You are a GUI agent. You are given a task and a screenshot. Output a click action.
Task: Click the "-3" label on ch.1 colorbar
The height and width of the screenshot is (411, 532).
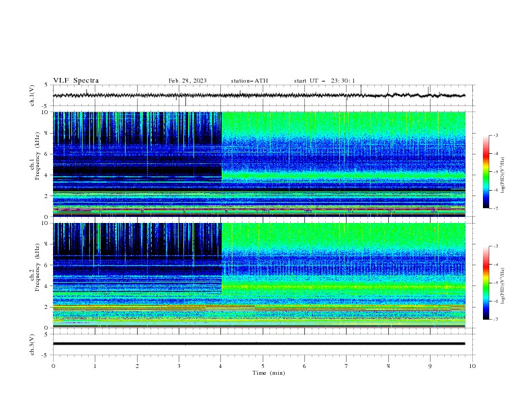click(x=495, y=135)
